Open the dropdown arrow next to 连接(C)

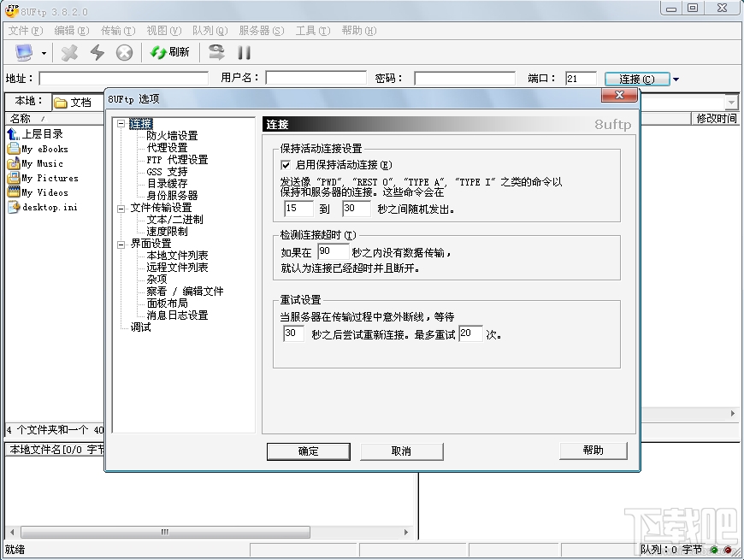click(676, 80)
